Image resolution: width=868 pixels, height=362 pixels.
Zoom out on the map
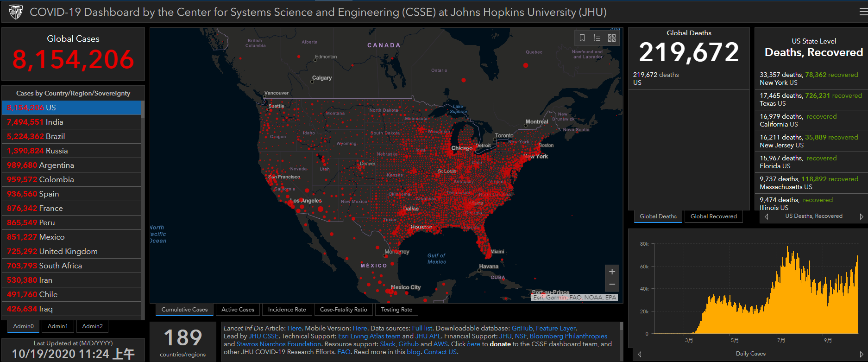pos(612,285)
